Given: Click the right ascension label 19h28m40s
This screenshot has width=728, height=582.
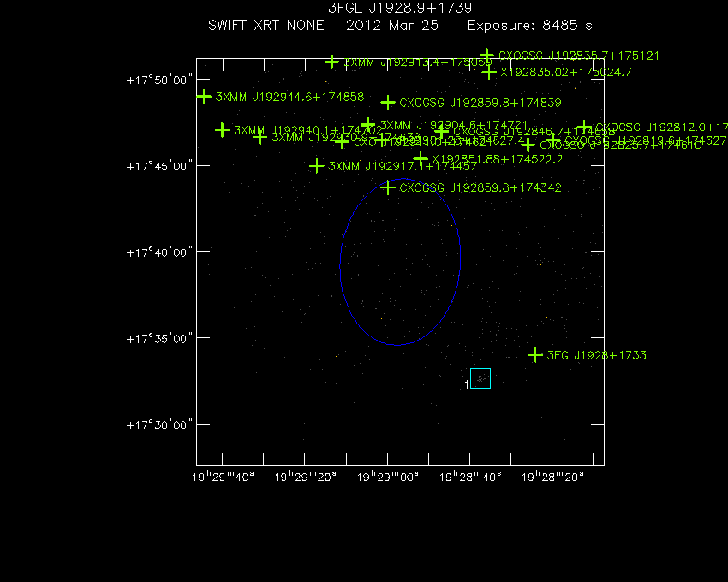Looking at the screenshot, I should pyautogui.click(x=470, y=477).
